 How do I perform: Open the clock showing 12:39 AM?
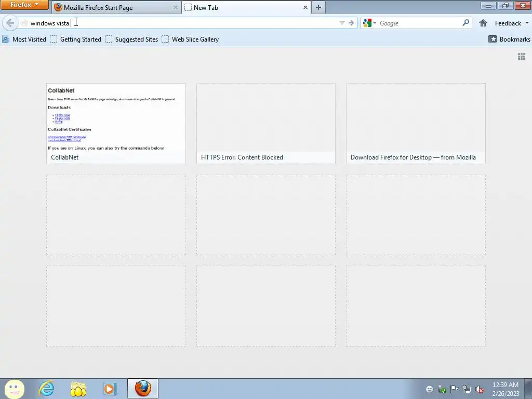tap(506, 389)
